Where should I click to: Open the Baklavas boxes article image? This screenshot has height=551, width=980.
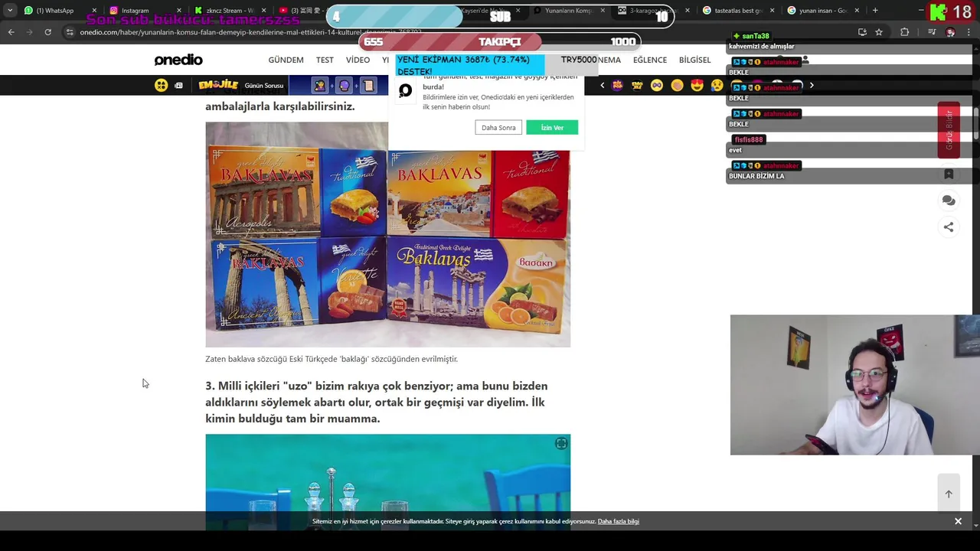tap(387, 234)
